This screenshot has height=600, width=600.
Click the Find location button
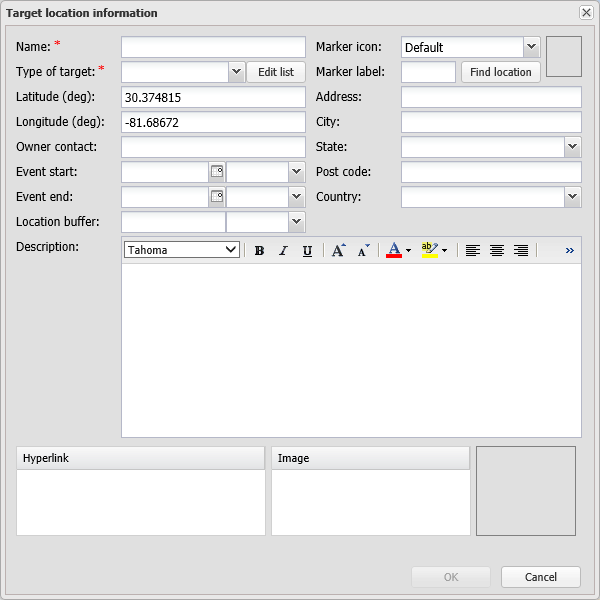click(500, 72)
